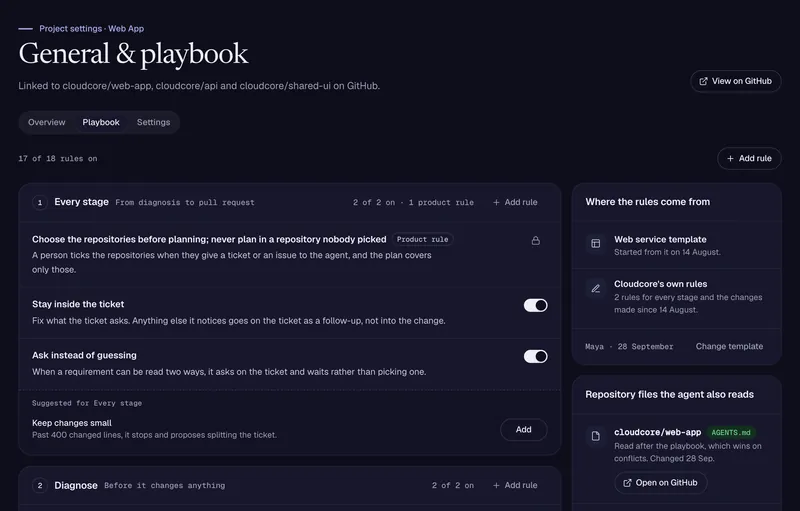The width and height of the screenshot is (800, 511).
Task: Open View on GitHub in the page header
Action: tap(735, 81)
